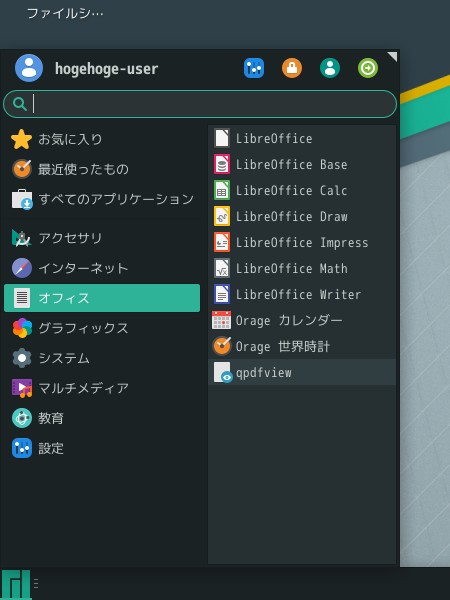The height and width of the screenshot is (600, 450).
Task: Open Orage 世界時計
Action: pyautogui.click(x=302, y=346)
